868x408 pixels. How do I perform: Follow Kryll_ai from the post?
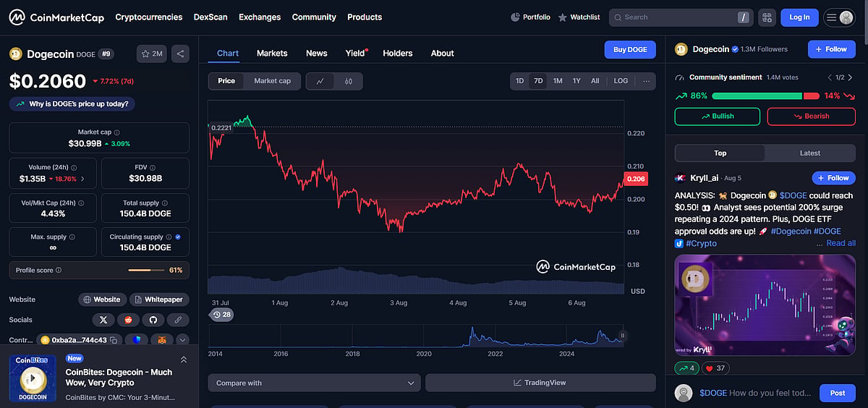[833, 178]
